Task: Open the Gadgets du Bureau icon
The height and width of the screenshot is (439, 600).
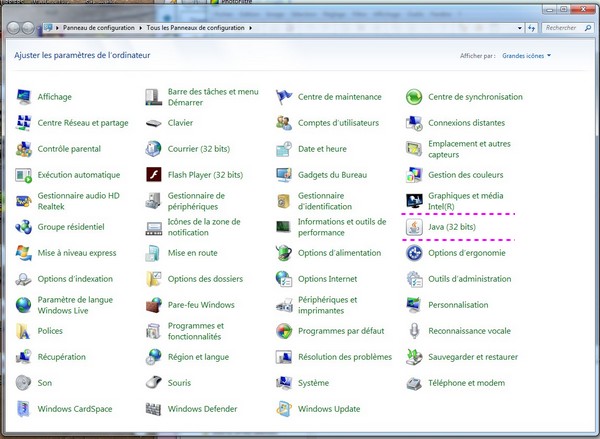Action: click(284, 175)
